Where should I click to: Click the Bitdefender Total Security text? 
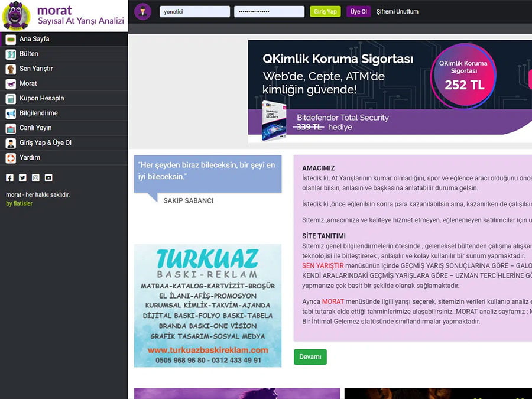point(343,118)
